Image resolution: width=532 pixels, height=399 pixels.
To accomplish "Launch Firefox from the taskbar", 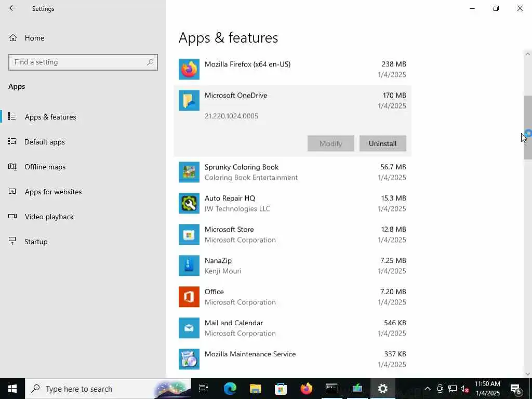I will click(307, 389).
